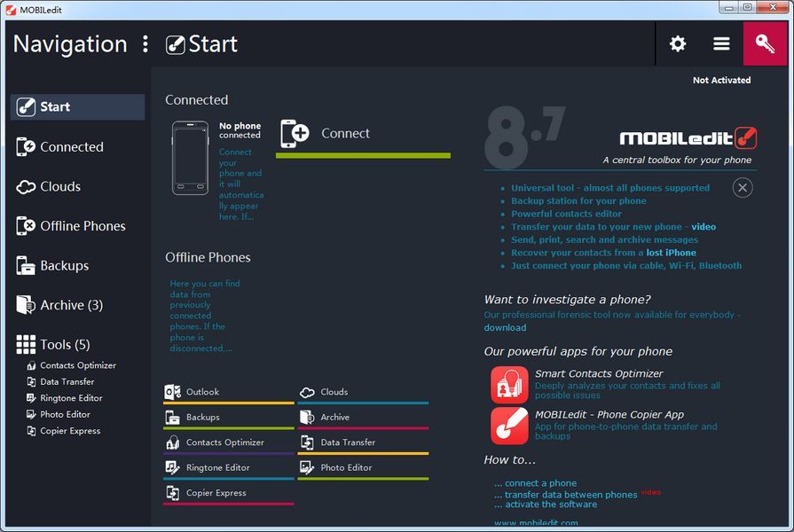Click the red activation key icon

[x=765, y=43]
